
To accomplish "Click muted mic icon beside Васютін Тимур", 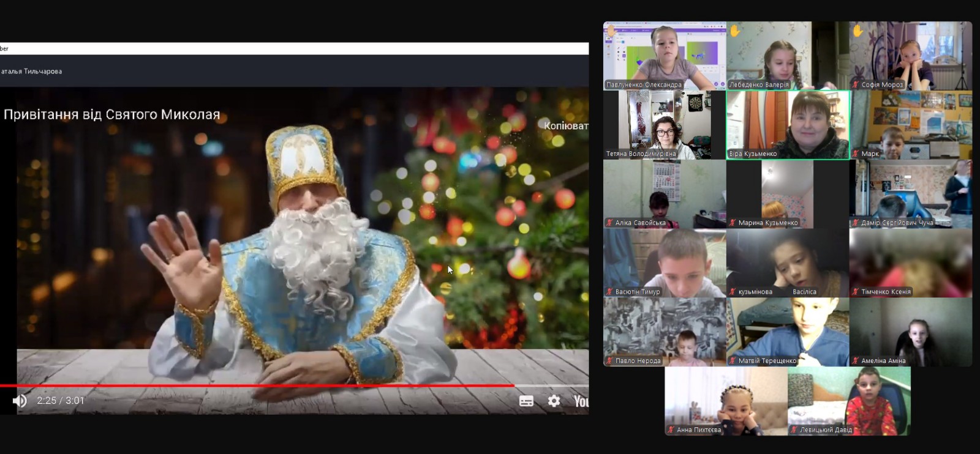I will click(609, 292).
